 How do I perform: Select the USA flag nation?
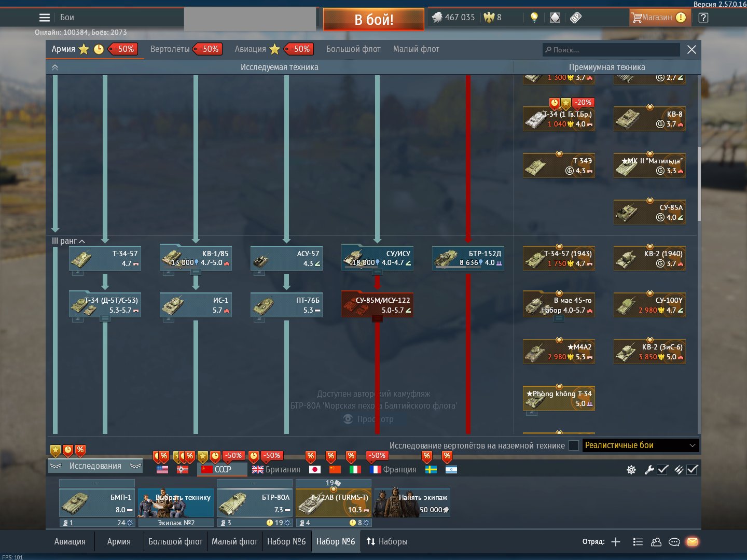click(162, 469)
